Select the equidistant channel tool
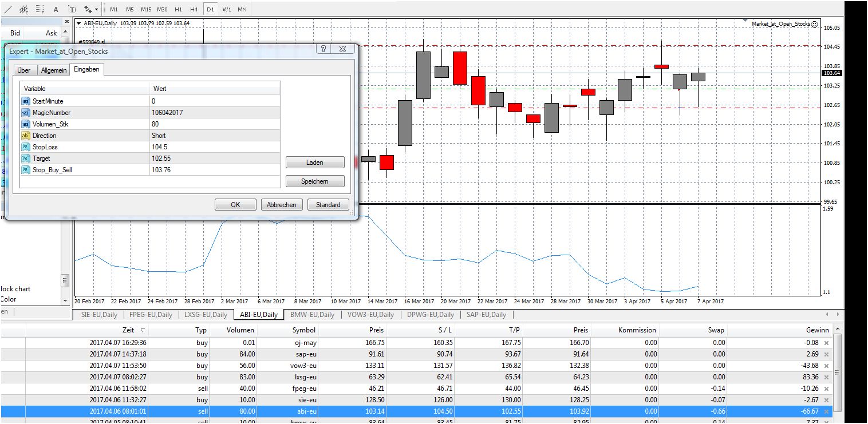Image resolution: width=868 pixels, height=424 pixels. [x=23, y=9]
